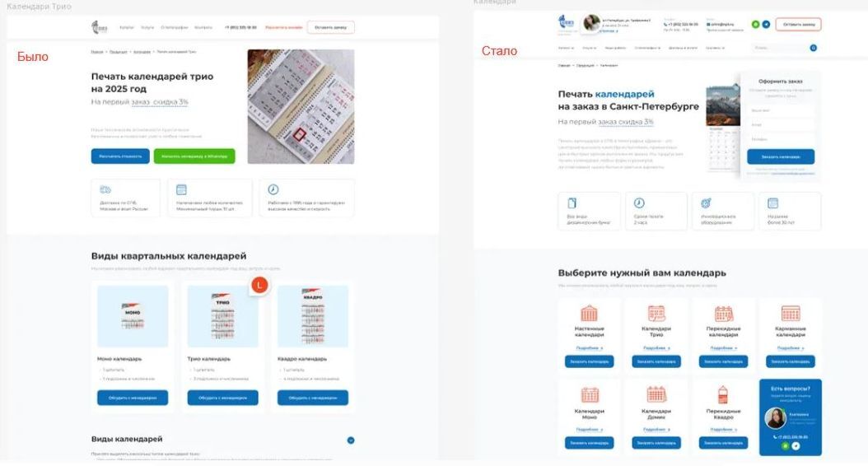
Task: Expand the Виды календарей section chevron
Action: [x=350, y=440]
